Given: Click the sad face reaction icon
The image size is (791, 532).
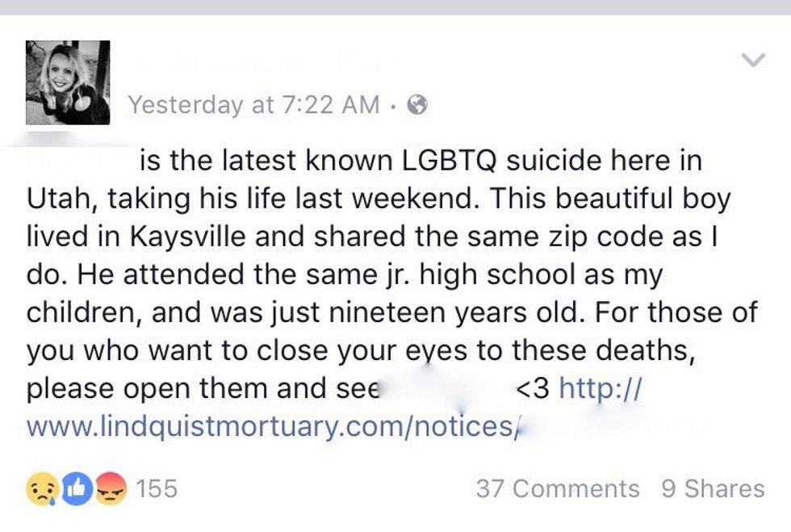Looking at the screenshot, I should click(x=41, y=489).
